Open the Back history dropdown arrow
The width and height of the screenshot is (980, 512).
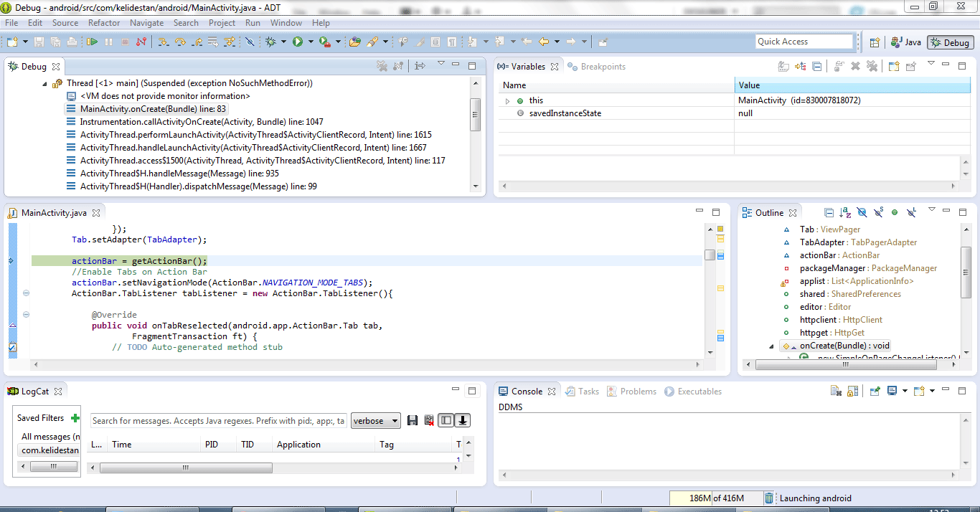pyautogui.click(x=557, y=42)
